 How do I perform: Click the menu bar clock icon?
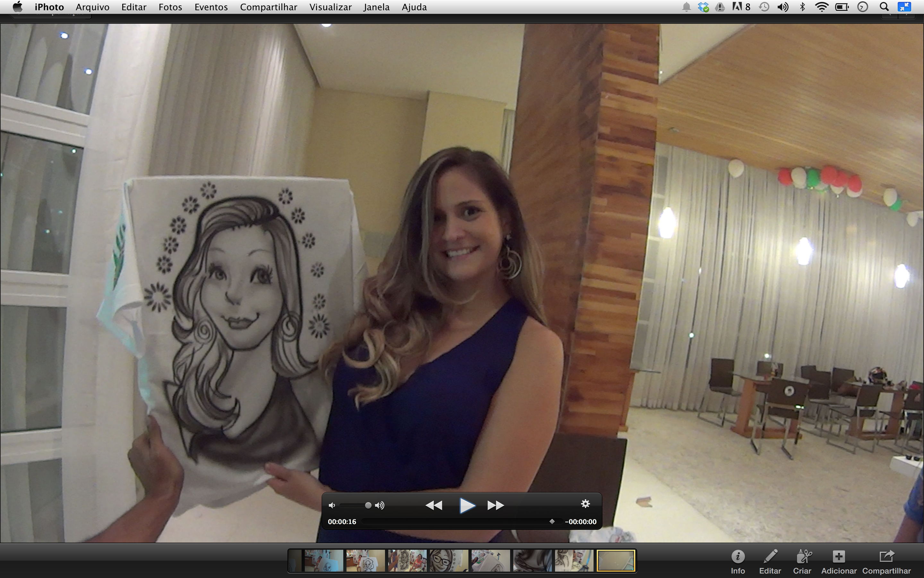pyautogui.click(x=862, y=7)
